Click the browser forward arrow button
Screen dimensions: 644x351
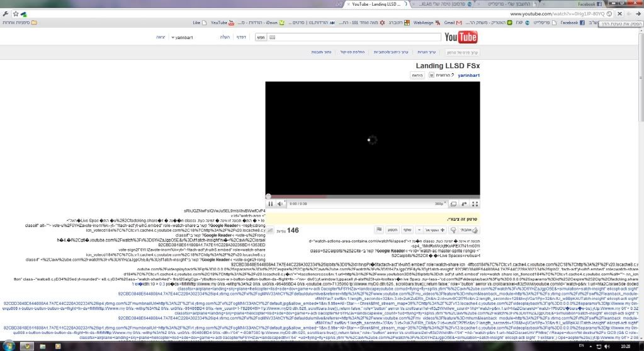click(630, 14)
